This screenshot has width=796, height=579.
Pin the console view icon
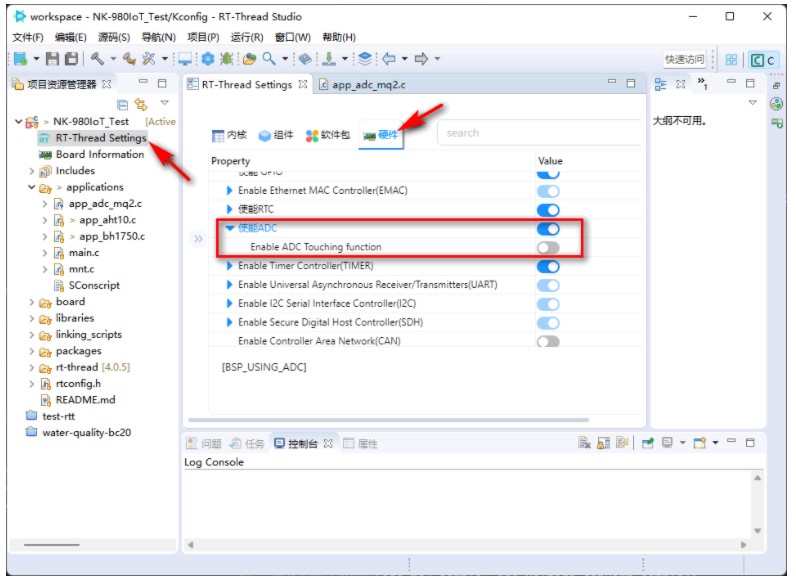pyautogui.click(x=648, y=444)
